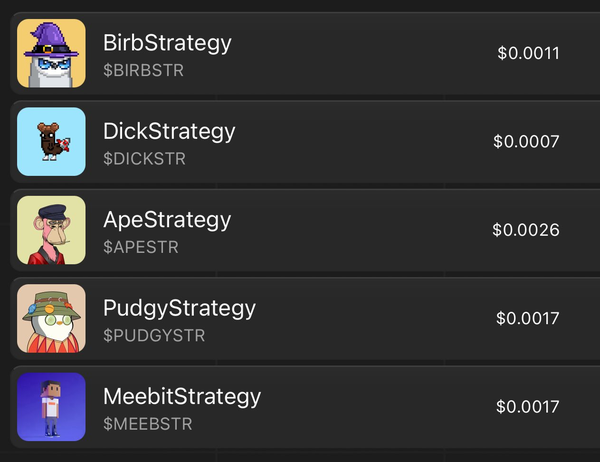Open the BirbStrategy token name
The width and height of the screenshot is (600, 462).
(x=167, y=43)
